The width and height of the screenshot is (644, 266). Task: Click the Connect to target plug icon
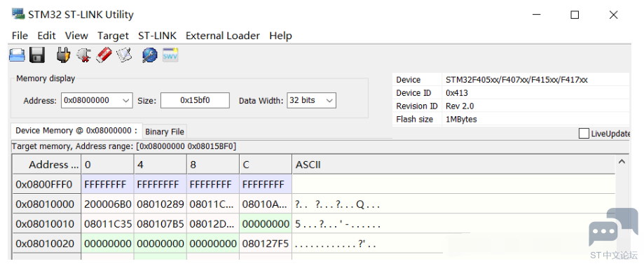(63, 55)
